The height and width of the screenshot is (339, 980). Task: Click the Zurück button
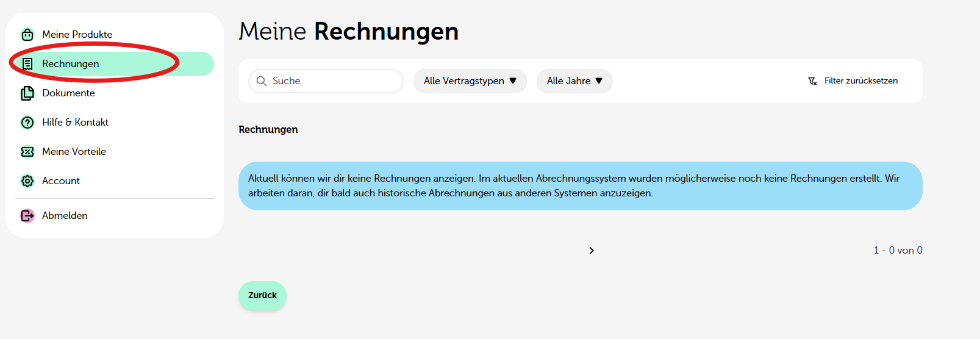click(x=262, y=296)
